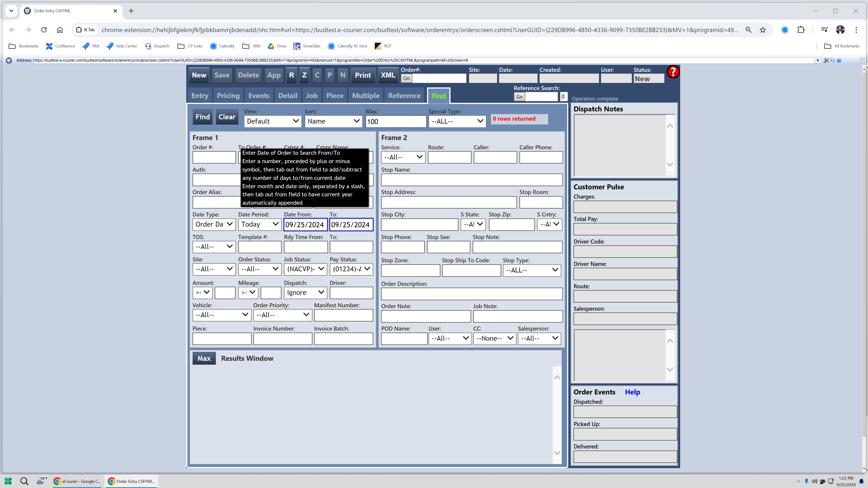Switch to the Pricing tab
Viewport: 868px width, 488px height.
point(228,96)
